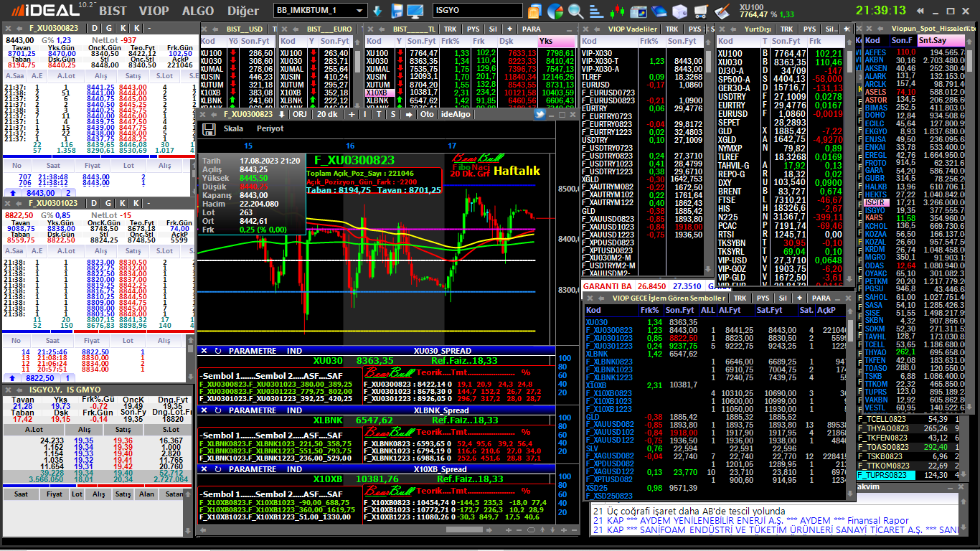Open the 20 dk period selector in chart
This screenshot has width=980, height=551.
[327, 114]
